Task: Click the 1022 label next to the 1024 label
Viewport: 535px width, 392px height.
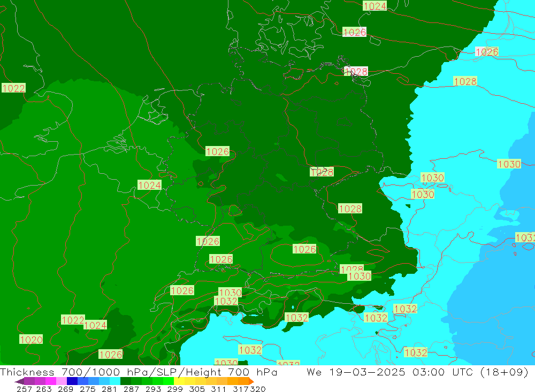Action: tap(73, 320)
